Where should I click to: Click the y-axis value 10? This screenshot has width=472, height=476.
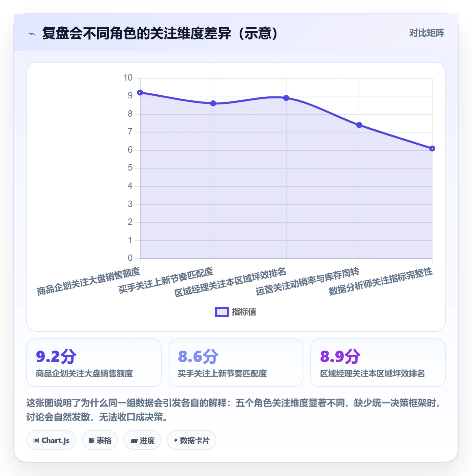click(128, 78)
